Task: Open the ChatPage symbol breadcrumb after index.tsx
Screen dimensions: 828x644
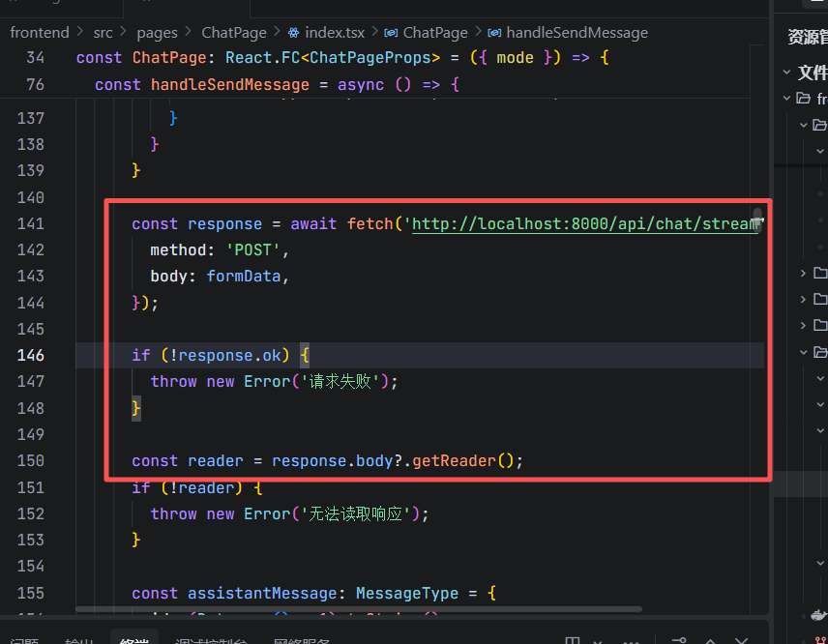Action: tap(435, 33)
